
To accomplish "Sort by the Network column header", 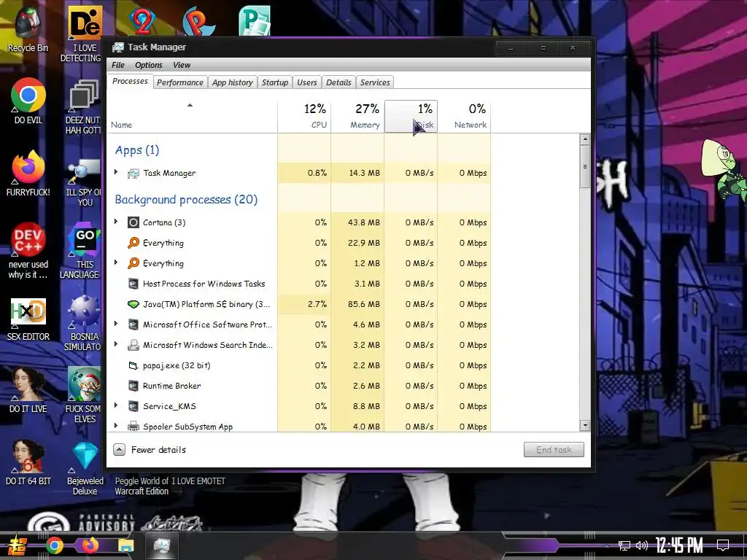I will pos(464,116).
